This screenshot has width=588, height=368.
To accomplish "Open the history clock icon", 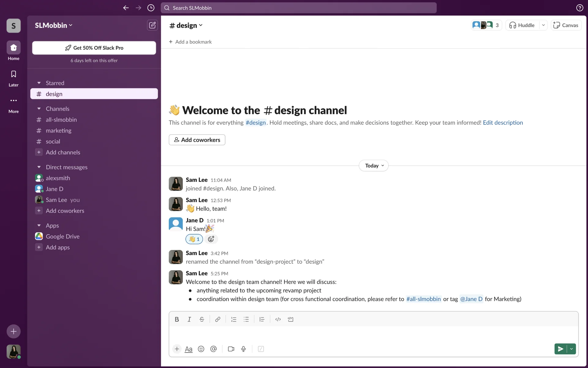I will coord(151,8).
